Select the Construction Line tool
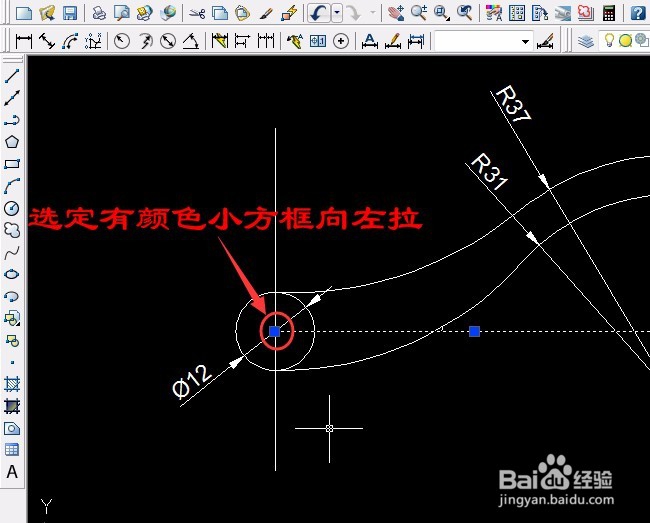 12,98
